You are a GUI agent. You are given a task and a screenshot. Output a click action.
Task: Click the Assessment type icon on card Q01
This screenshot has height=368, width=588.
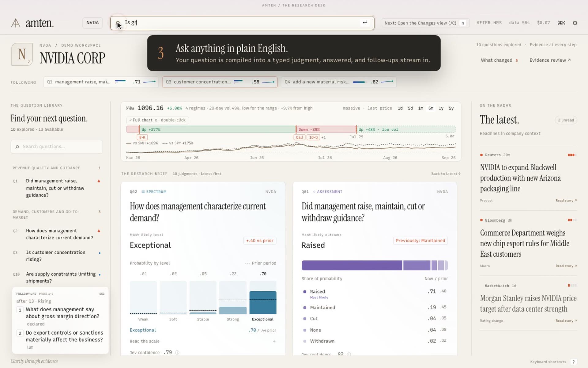(314, 192)
